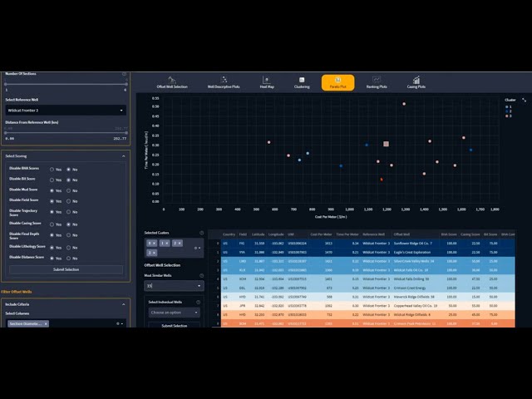Click the Casing Score column header
The height and width of the screenshot is (399, 532).
coord(470,234)
